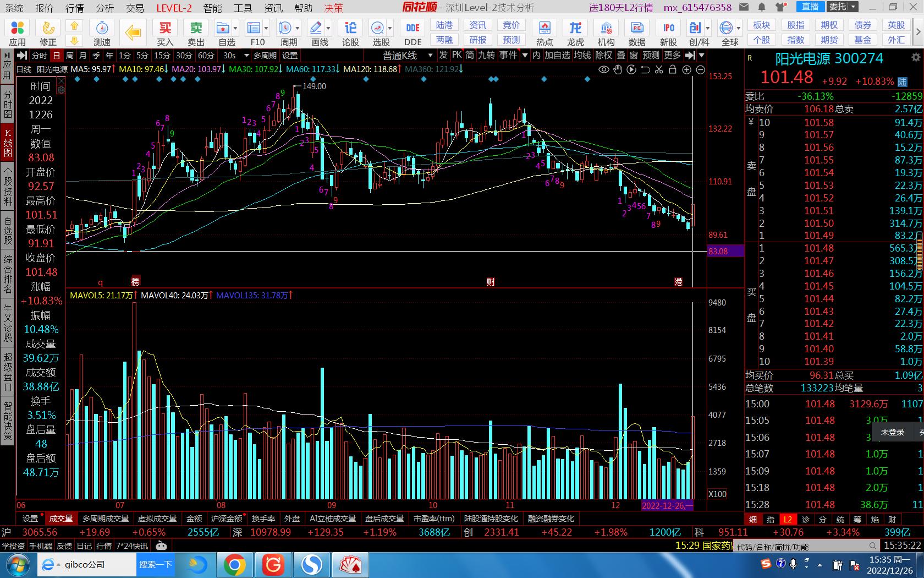Click the 卖出 sell icon
Screen dimensions: 924x578
point(196,33)
